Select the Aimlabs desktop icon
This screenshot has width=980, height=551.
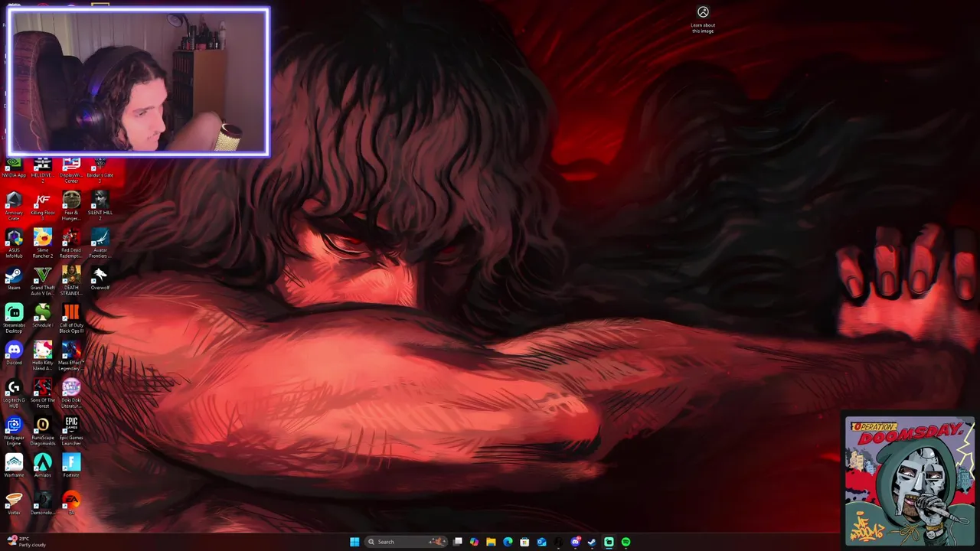pyautogui.click(x=42, y=466)
